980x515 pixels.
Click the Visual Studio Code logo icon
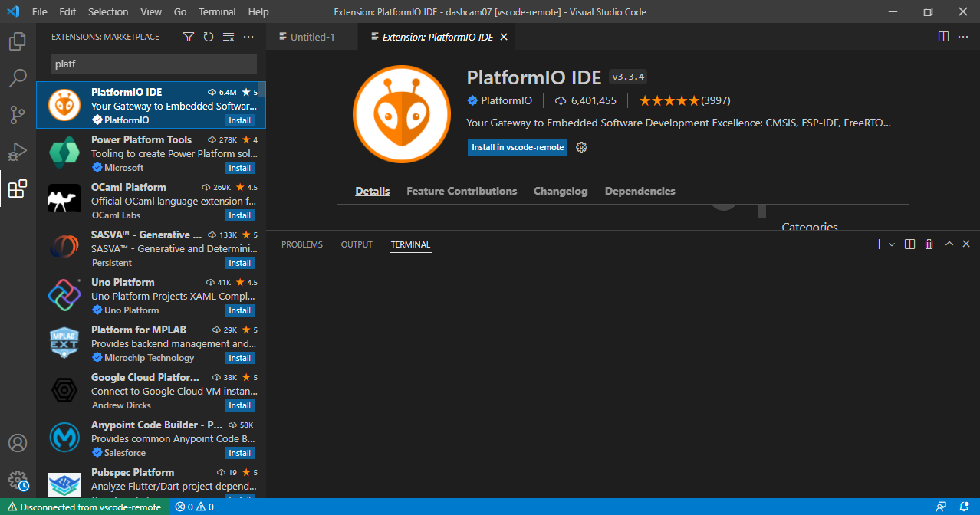[12, 11]
